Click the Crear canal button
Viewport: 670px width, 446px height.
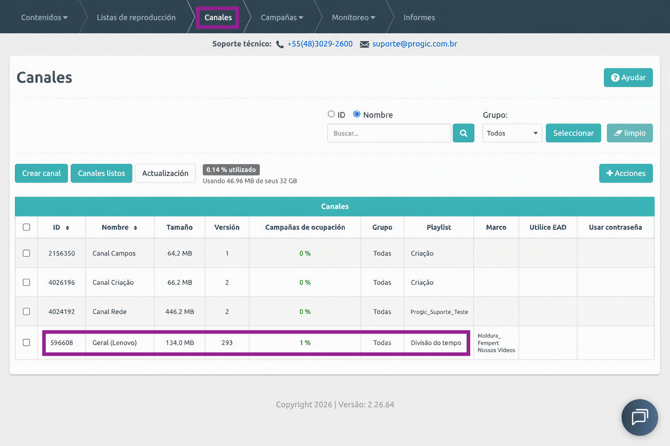pos(41,173)
